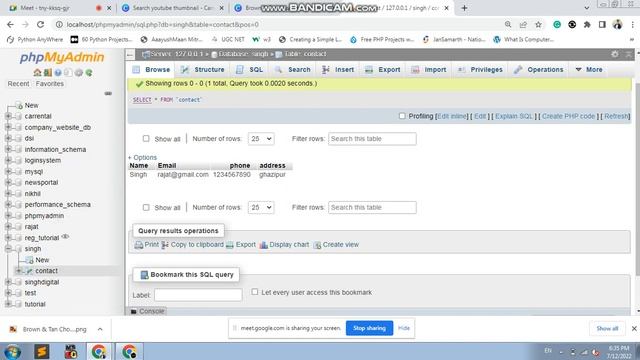This screenshot has height=360, width=640.
Task: Click the Display chart icon
Action: (x=264, y=245)
